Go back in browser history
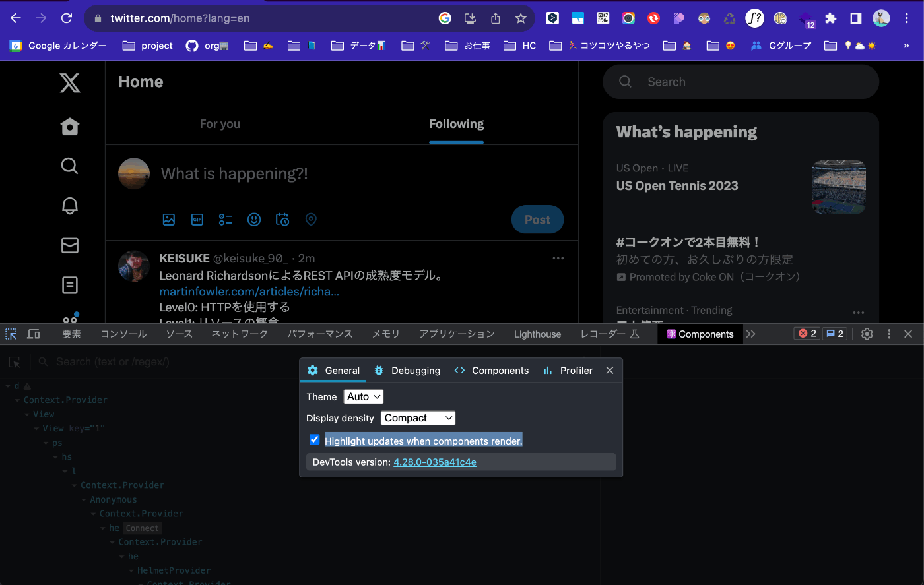 click(16, 18)
